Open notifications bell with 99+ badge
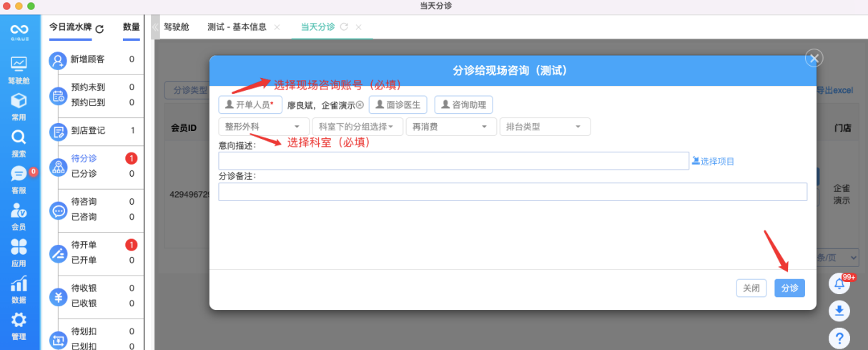 [839, 283]
